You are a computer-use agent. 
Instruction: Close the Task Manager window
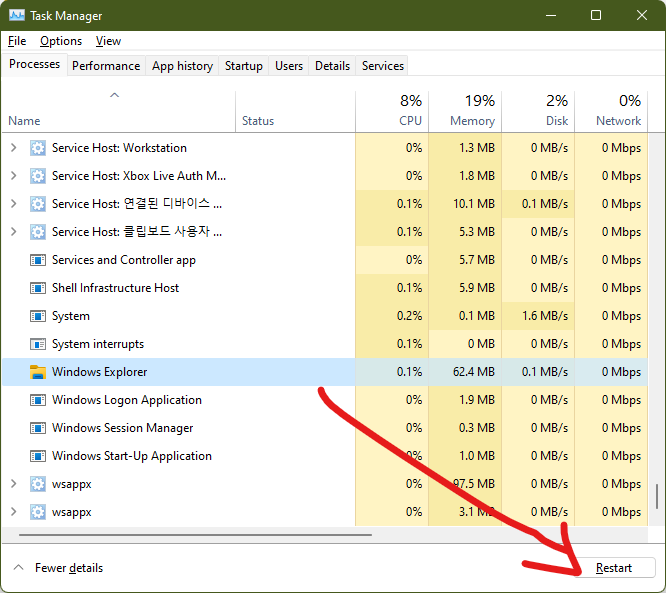click(x=642, y=16)
